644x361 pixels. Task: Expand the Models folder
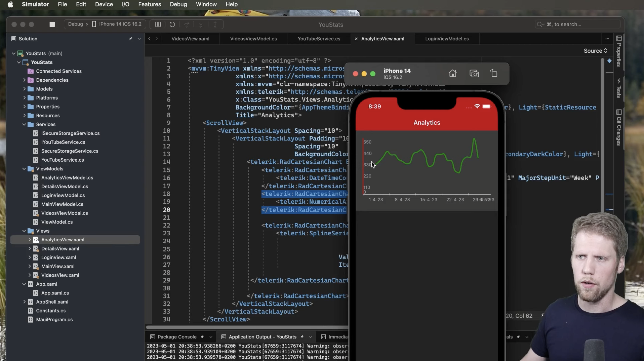tap(24, 89)
